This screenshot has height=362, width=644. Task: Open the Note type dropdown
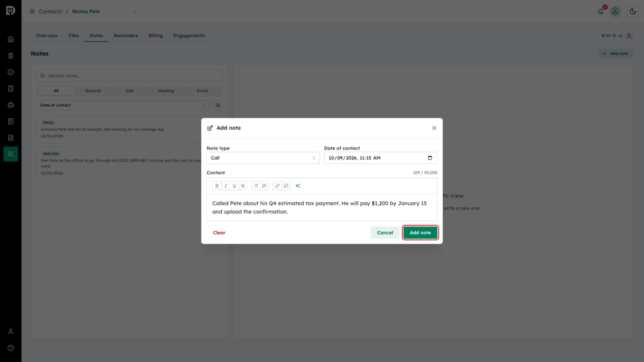[263, 158]
